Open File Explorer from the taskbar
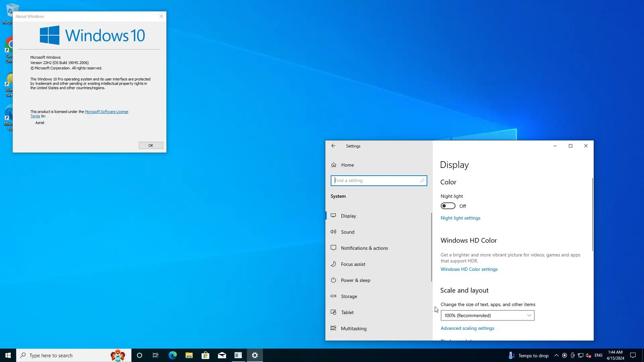 189,355
